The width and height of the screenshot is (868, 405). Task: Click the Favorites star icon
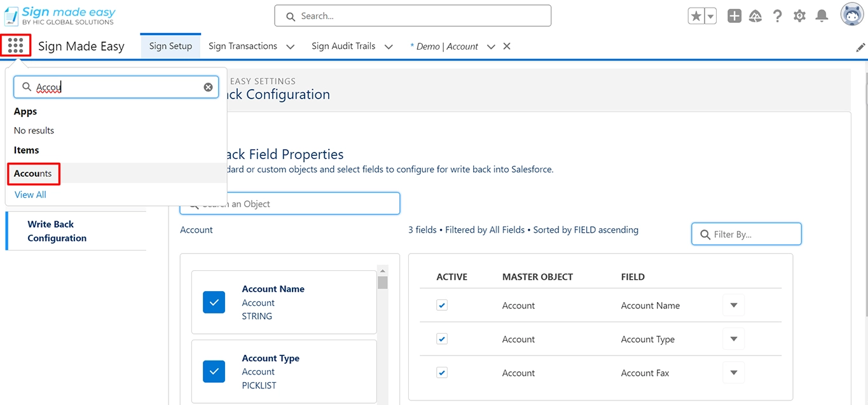point(696,17)
